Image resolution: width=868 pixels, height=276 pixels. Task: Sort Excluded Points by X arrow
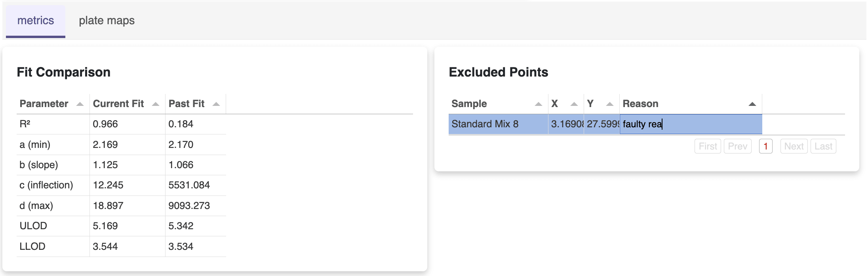point(574,104)
